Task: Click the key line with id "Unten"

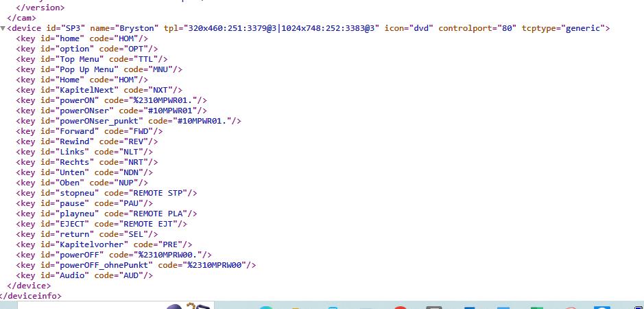Action: (84, 172)
